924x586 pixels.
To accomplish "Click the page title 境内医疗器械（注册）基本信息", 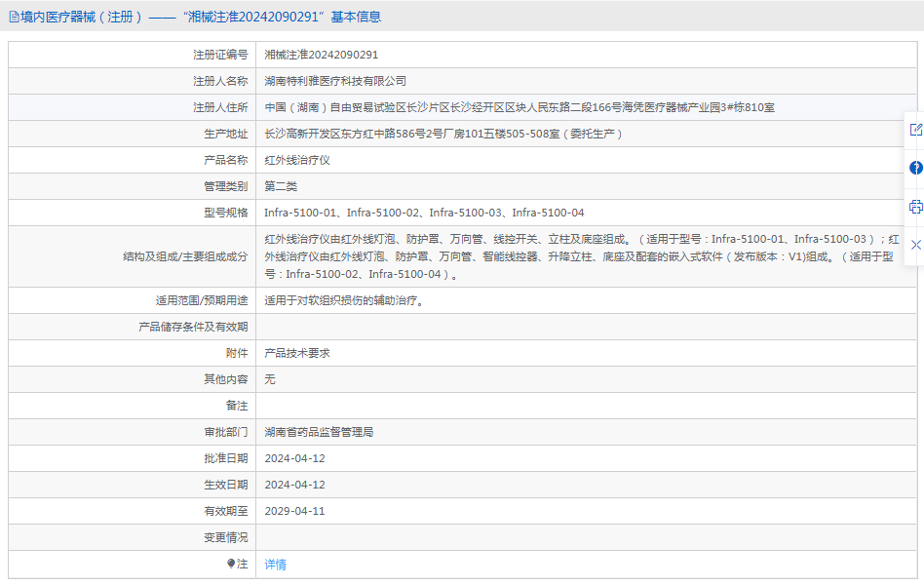I will (x=201, y=18).
